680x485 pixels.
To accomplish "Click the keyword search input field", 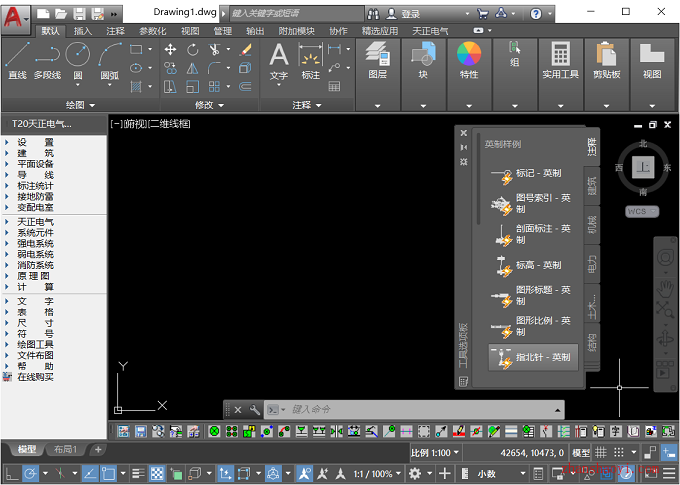I will point(296,13).
